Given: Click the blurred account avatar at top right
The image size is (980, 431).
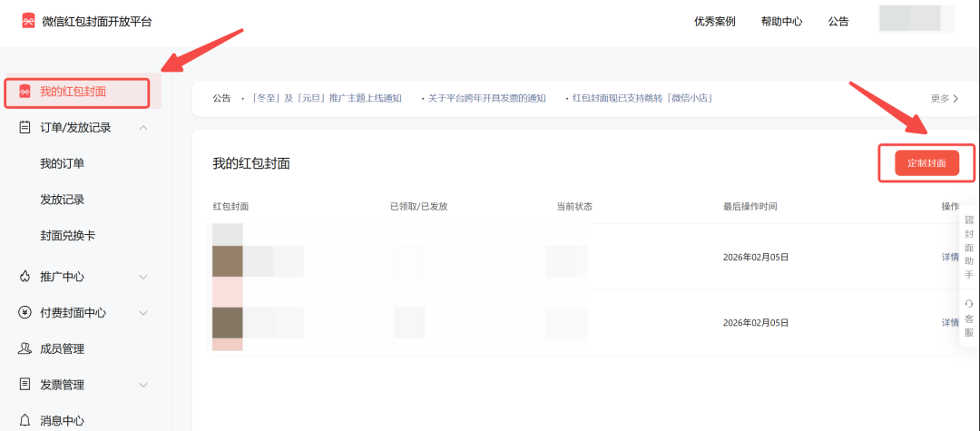Looking at the screenshot, I should click(916, 19).
